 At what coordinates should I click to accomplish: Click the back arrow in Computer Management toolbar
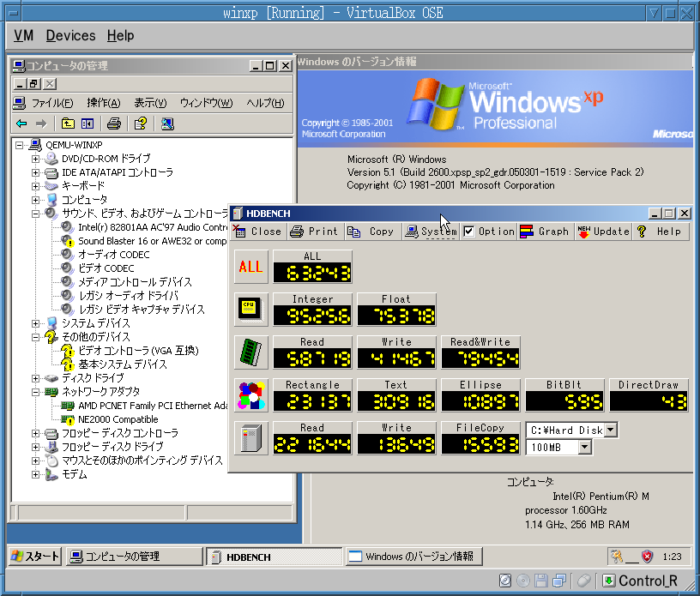pyautogui.click(x=21, y=123)
